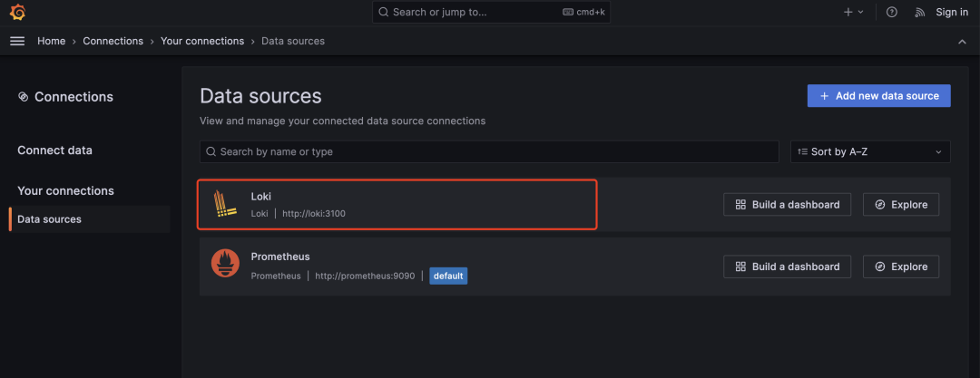Click the help question mark icon
The image size is (980, 378).
point(892,12)
